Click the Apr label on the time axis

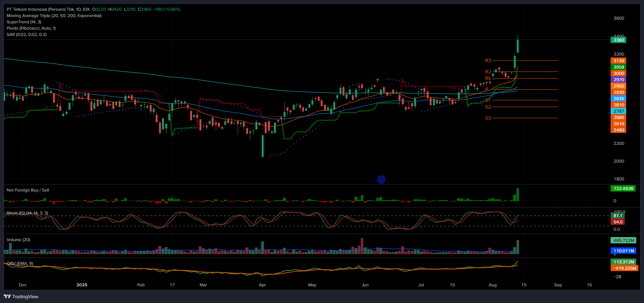point(262,285)
